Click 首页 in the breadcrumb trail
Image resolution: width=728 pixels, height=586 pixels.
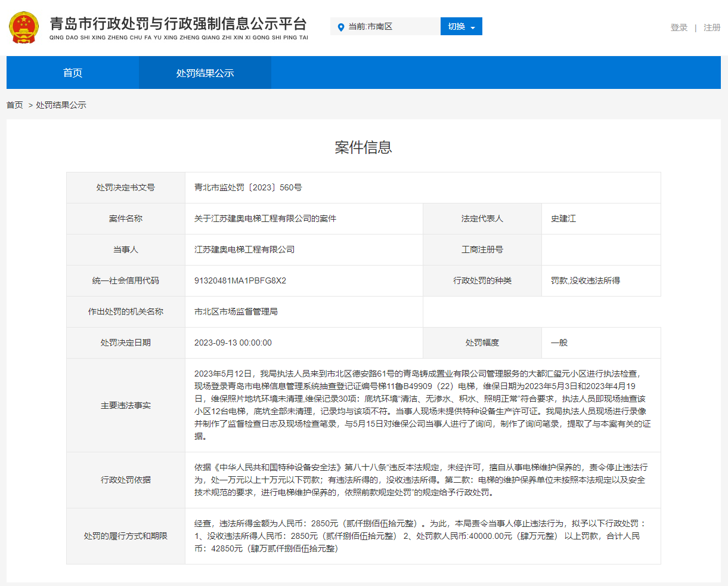[x=15, y=105]
